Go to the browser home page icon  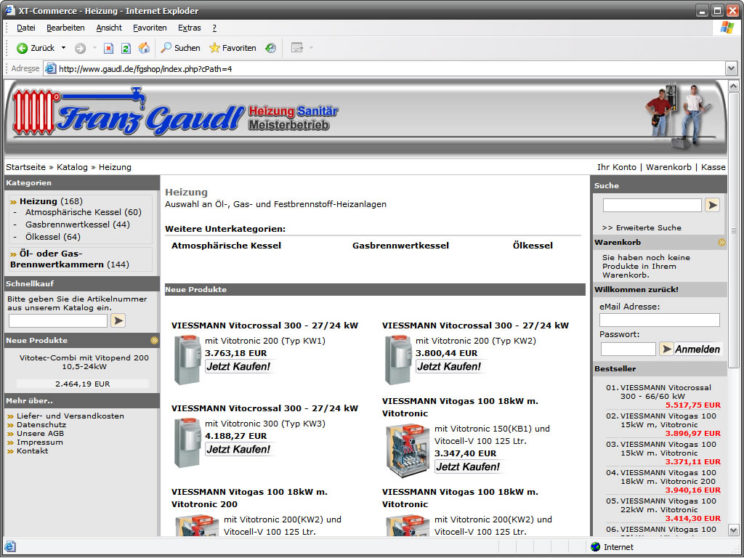click(x=144, y=47)
